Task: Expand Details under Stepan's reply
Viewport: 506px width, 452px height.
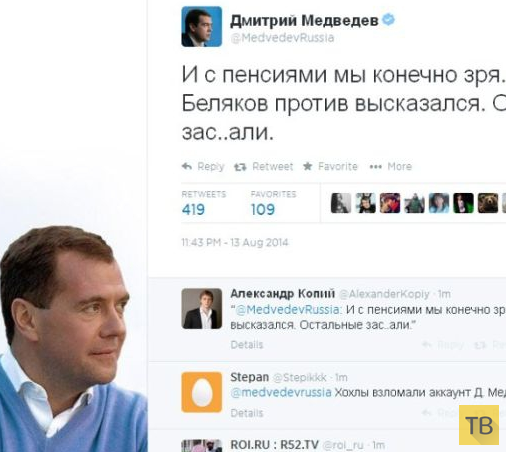Action: 247,413
